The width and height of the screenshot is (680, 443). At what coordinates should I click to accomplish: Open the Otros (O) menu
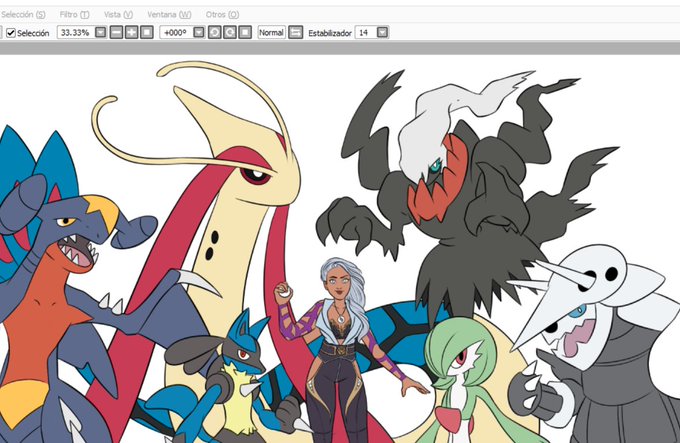pos(222,14)
